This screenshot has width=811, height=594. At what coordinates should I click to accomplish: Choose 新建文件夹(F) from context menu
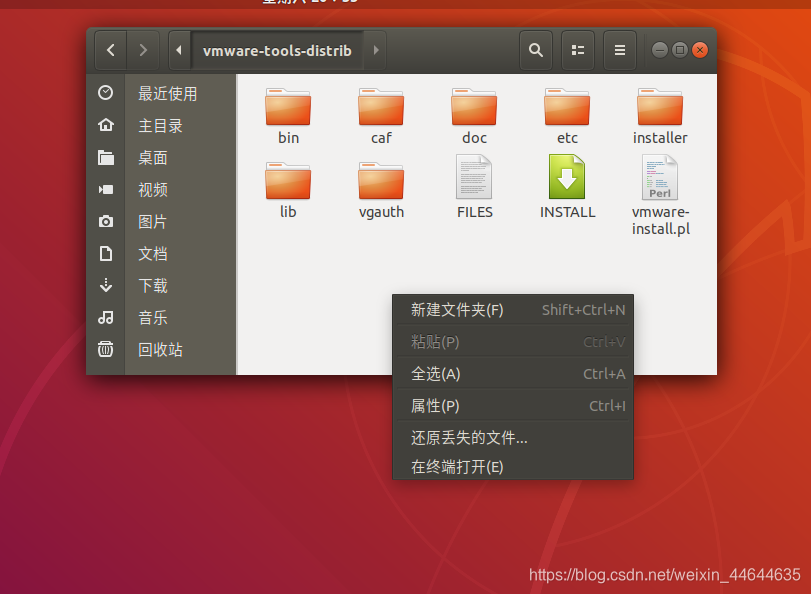point(513,310)
